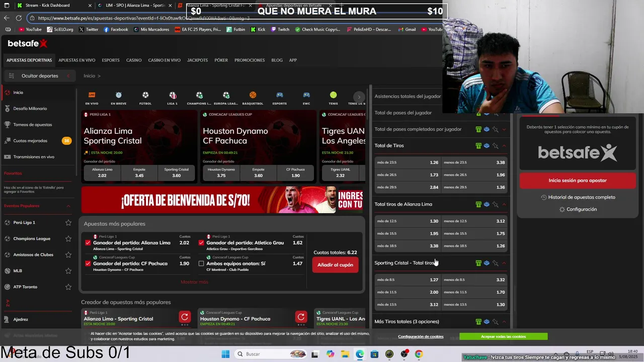Viewport: 644px width, 362px height.
Task: Reload the browser page
Action: (x=19, y=18)
